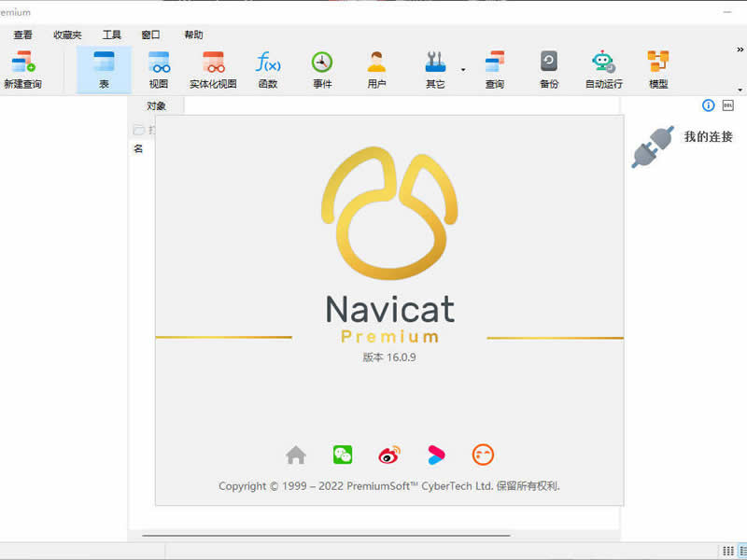Click the home icon in About dialog
This screenshot has width=747, height=560.
296,455
